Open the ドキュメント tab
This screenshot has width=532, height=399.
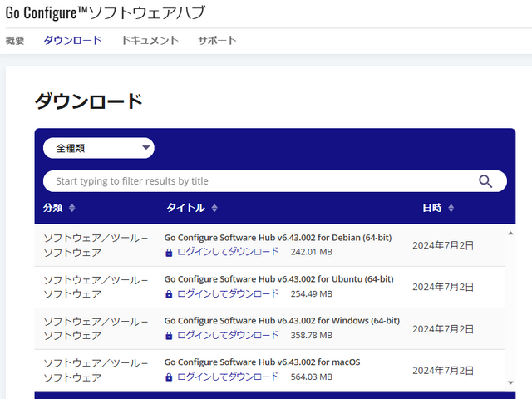coord(150,41)
